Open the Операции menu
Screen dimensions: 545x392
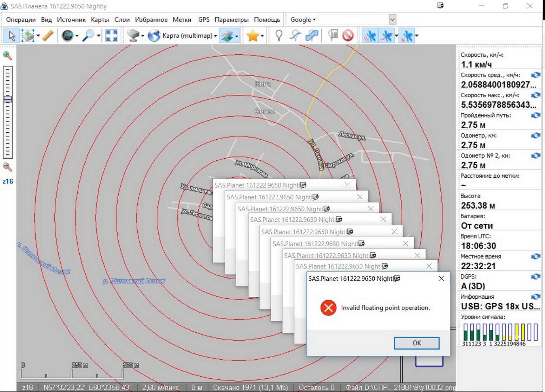point(21,20)
